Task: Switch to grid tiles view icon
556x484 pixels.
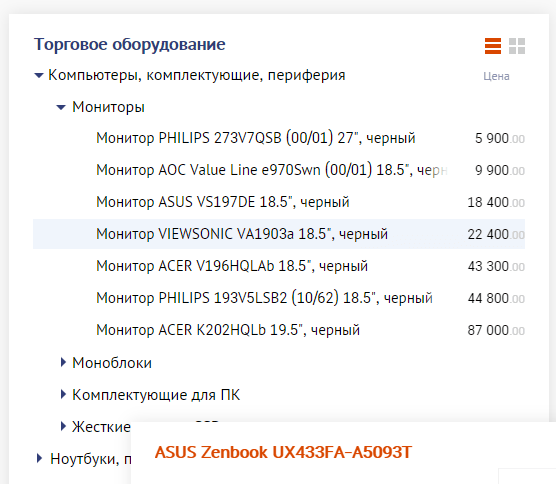Action: pyautogui.click(x=517, y=46)
